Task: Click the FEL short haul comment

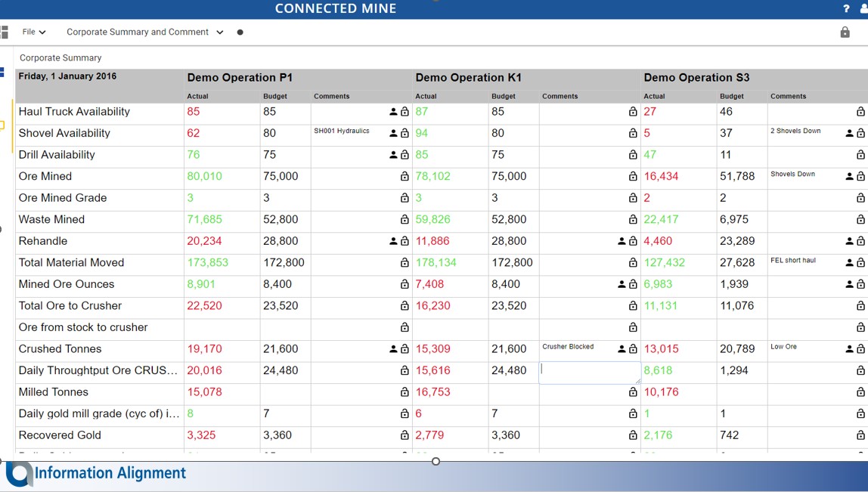Action: (x=793, y=260)
